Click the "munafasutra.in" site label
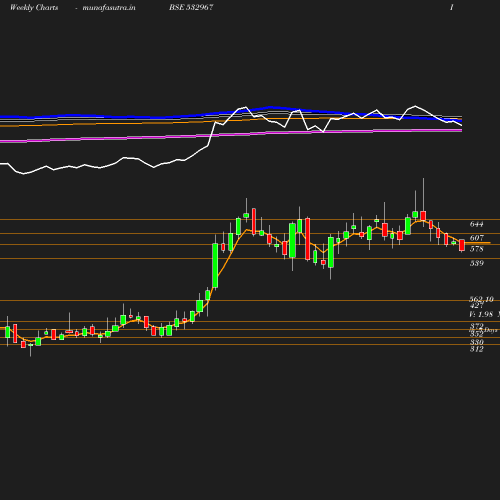 [109, 7]
